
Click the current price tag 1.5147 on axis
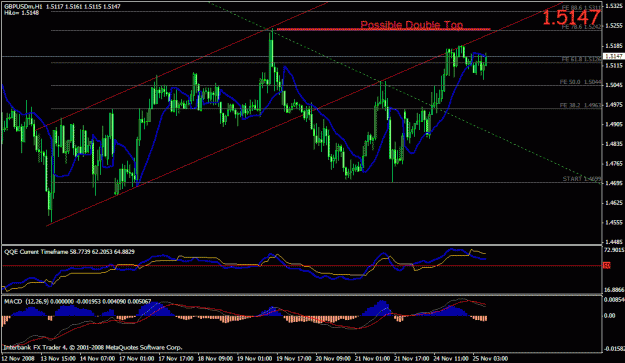pos(613,57)
